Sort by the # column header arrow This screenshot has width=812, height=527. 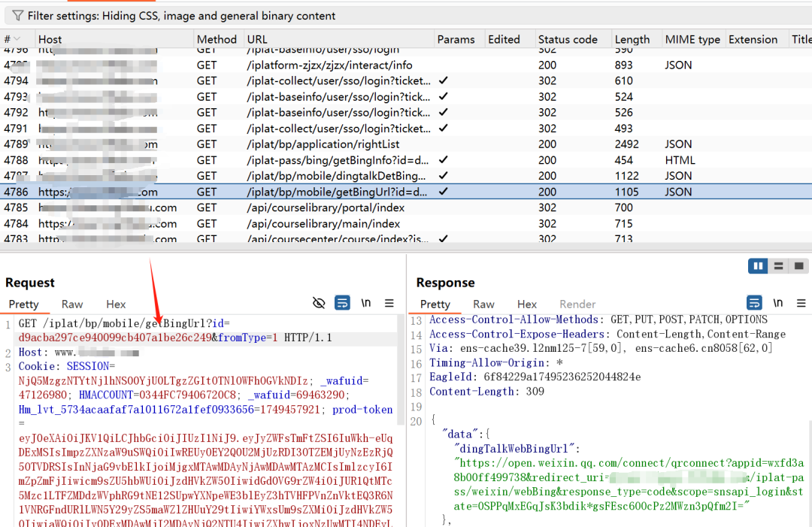point(17,39)
